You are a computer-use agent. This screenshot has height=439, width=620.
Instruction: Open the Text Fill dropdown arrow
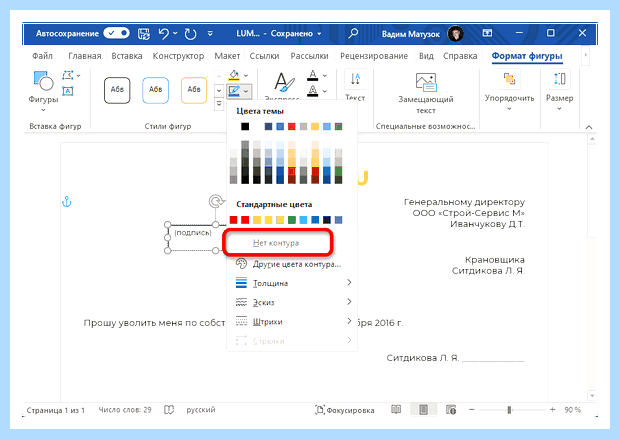(325, 75)
